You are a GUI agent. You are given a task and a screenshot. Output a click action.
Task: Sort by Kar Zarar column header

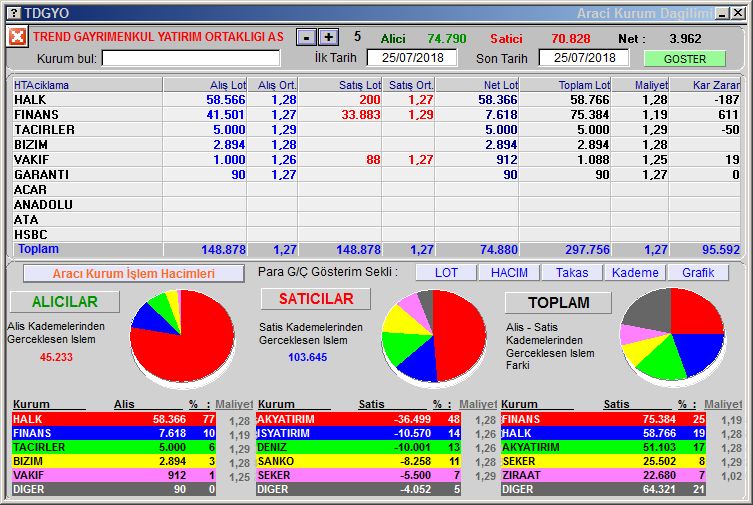[x=705, y=85]
